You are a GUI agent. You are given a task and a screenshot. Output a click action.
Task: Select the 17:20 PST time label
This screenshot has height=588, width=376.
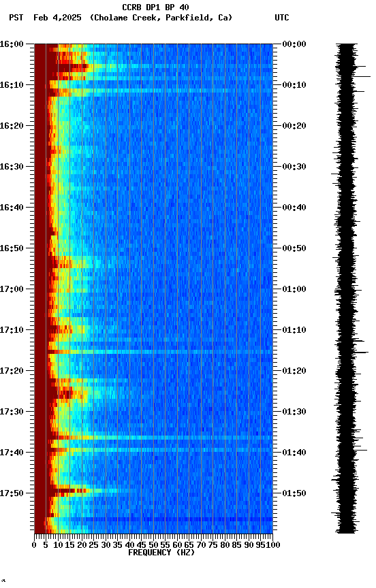coord(12,371)
